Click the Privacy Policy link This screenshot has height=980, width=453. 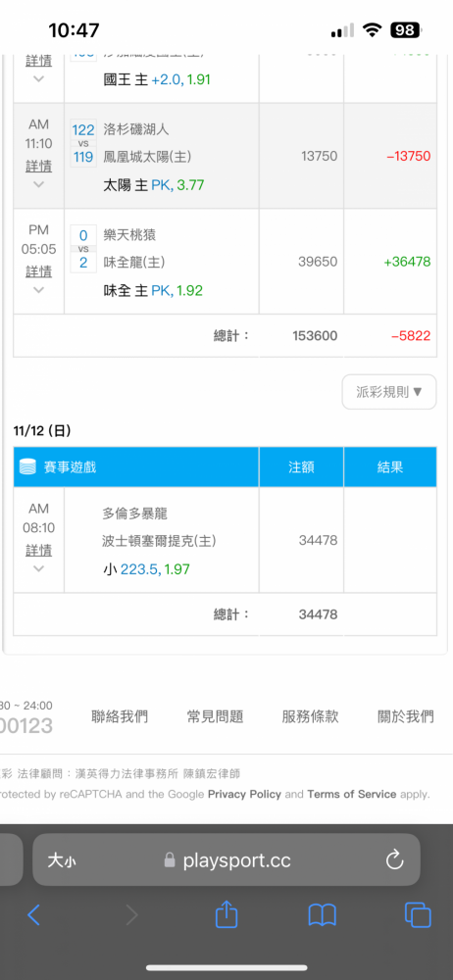coord(245,795)
